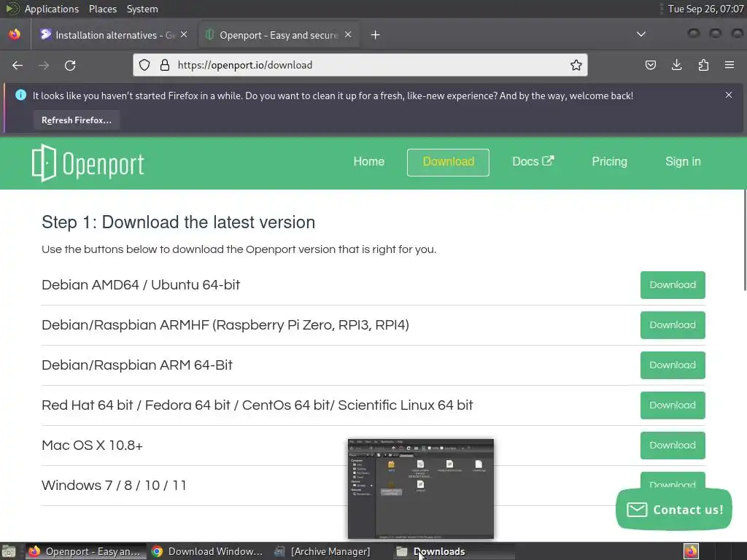The image size is (747, 560).
Task: Open a new tab with plus button
Action: point(376,35)
